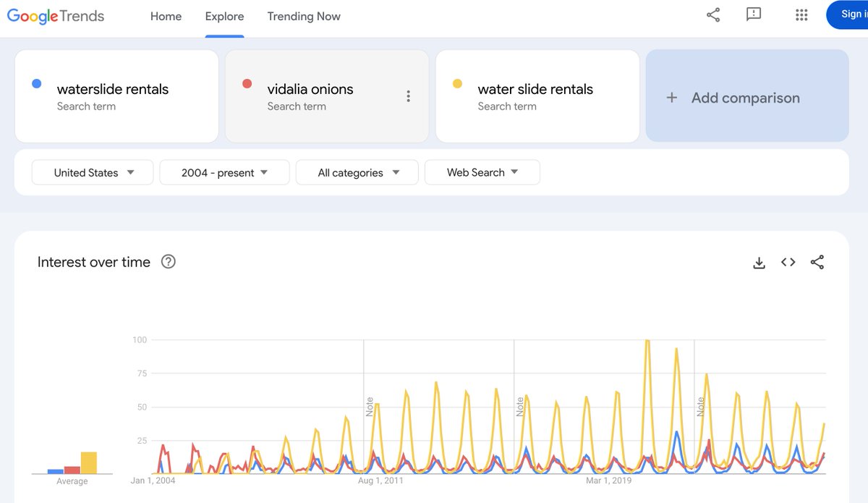Click the 75 y-axis label
The width and height of the screenshot is (868, 503).
[142, 373]
